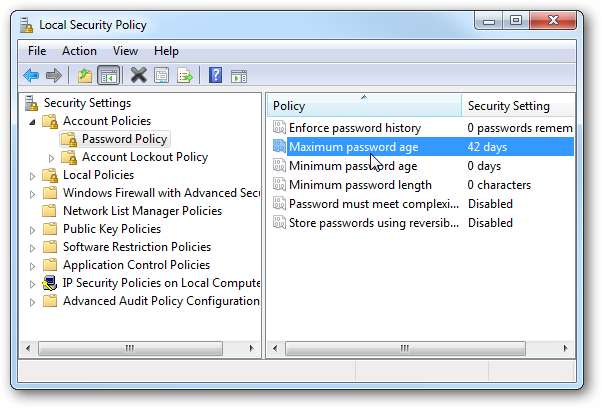The image size is (602, 408).
Task: Open the View menu
Action: (125, 51)
